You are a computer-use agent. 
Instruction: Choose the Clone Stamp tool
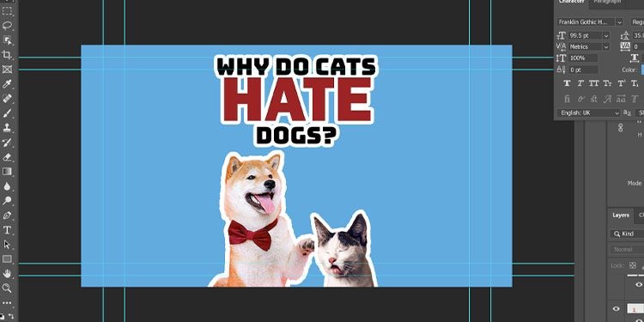(x=7, y=128)
